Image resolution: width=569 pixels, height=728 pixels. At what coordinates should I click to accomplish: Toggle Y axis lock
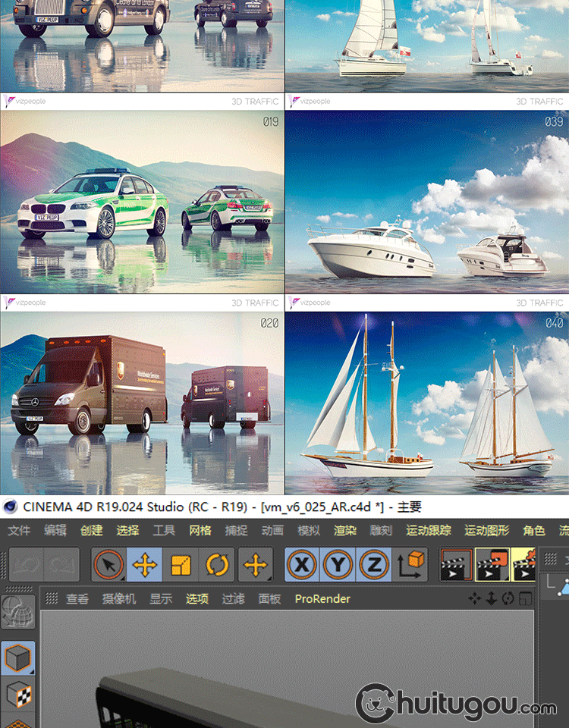coord(338,564)
